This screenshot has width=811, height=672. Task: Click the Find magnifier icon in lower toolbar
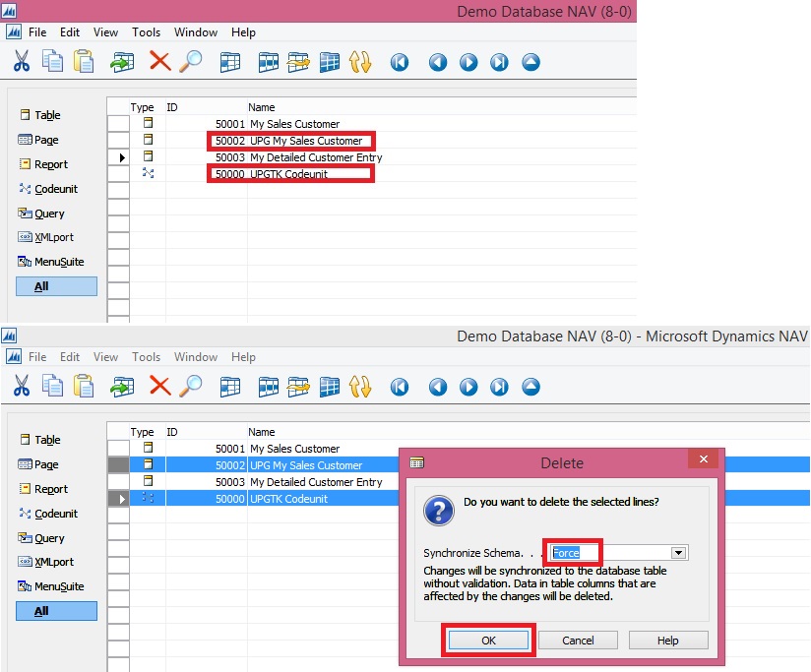(x=190, y=387)
